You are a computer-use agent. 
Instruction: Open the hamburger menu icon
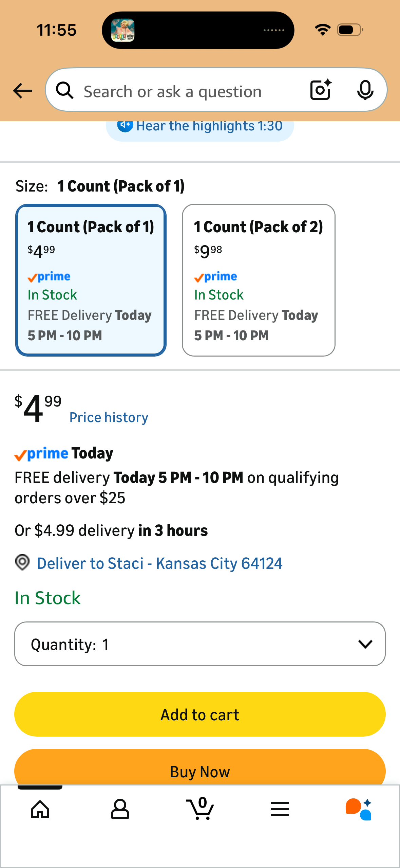click(280, 809)
